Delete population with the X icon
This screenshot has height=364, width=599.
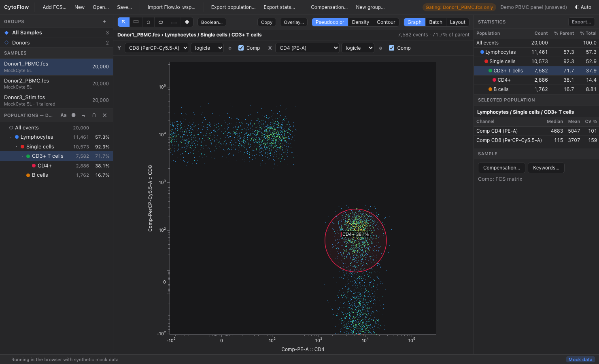[x=105, y=115]
